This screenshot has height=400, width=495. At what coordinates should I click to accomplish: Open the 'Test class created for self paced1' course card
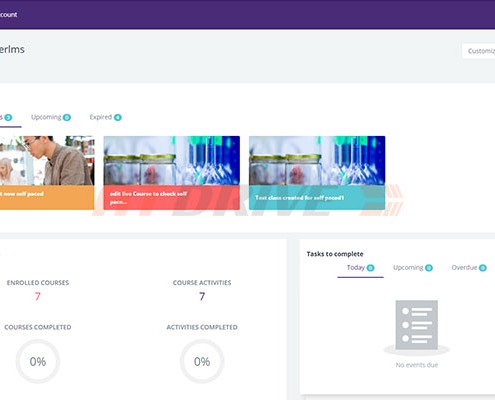[317, 173]
